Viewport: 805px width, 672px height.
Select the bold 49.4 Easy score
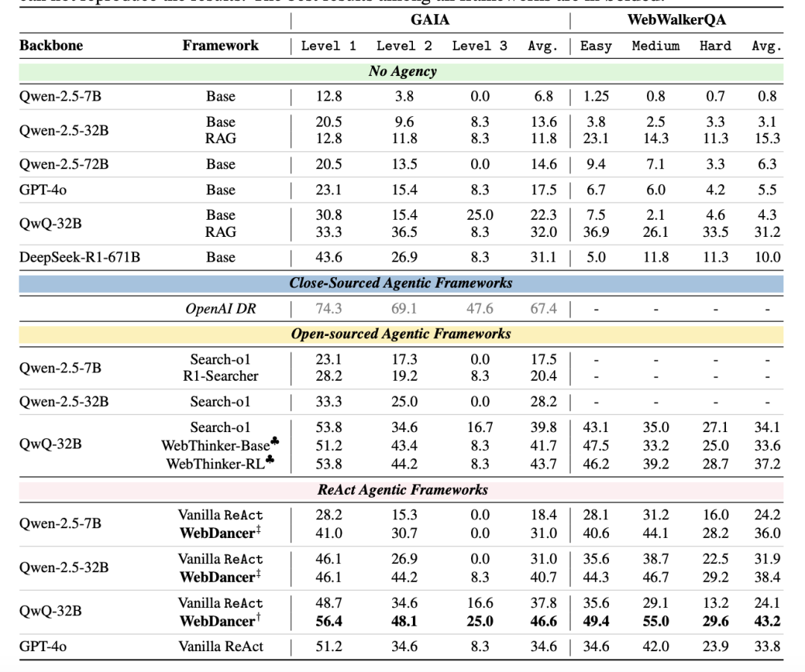click(596, 621)
